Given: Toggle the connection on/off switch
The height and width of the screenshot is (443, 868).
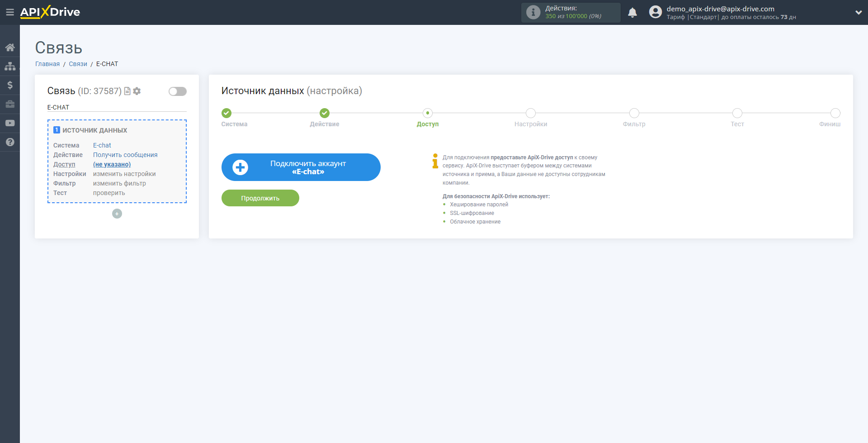Looking at the screenshot, I should (178, 91).
